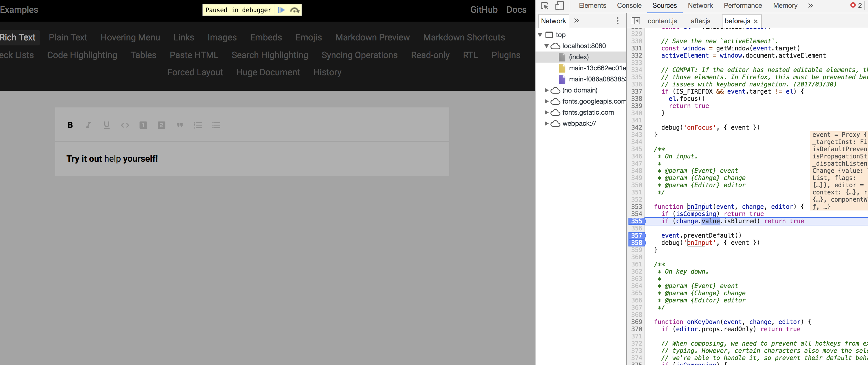Collapse the localhost:8080 tree node
The height and width of the screenshot is (365, 868).
point(546,46)
